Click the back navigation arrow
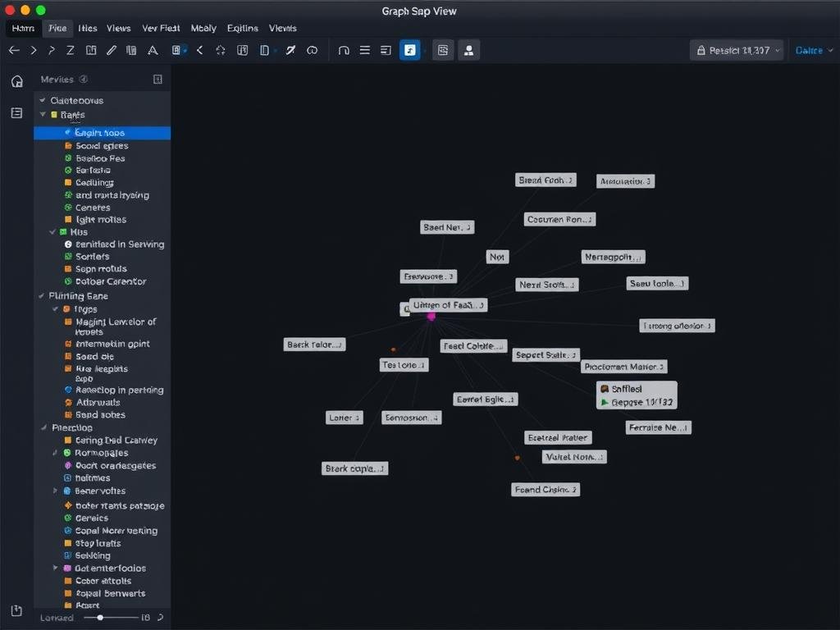 14,50
